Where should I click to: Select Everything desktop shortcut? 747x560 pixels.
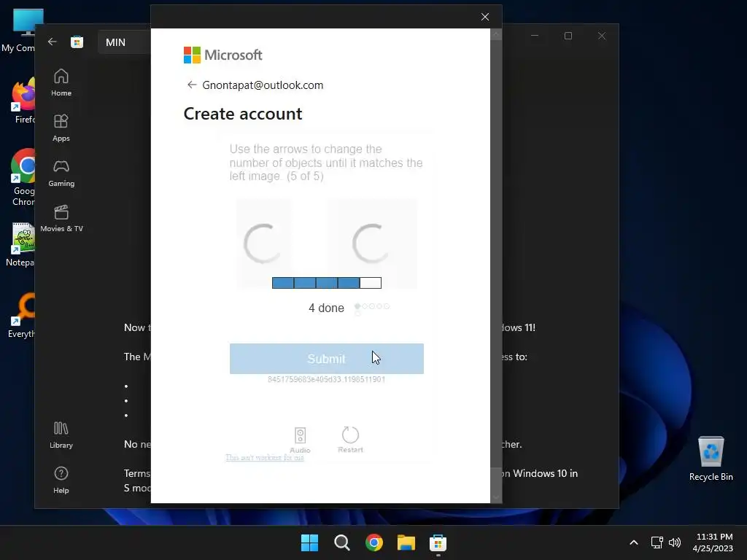(x=21, y=315)
